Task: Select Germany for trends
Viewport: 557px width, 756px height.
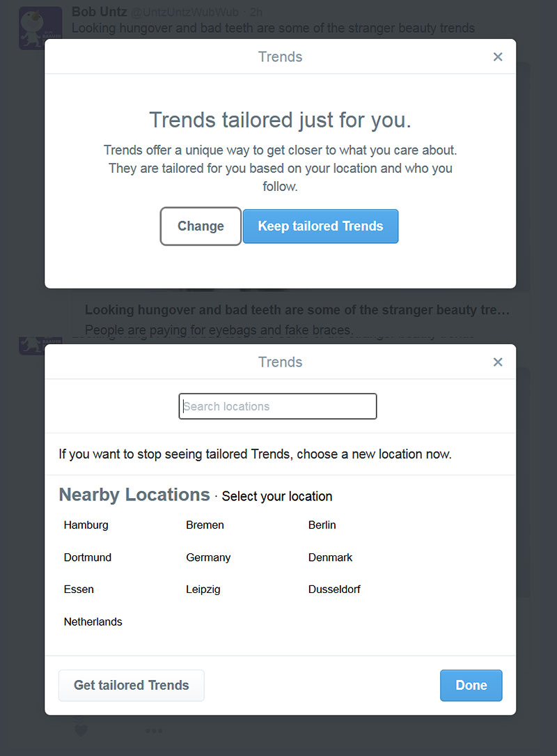Action: (208, 558)
